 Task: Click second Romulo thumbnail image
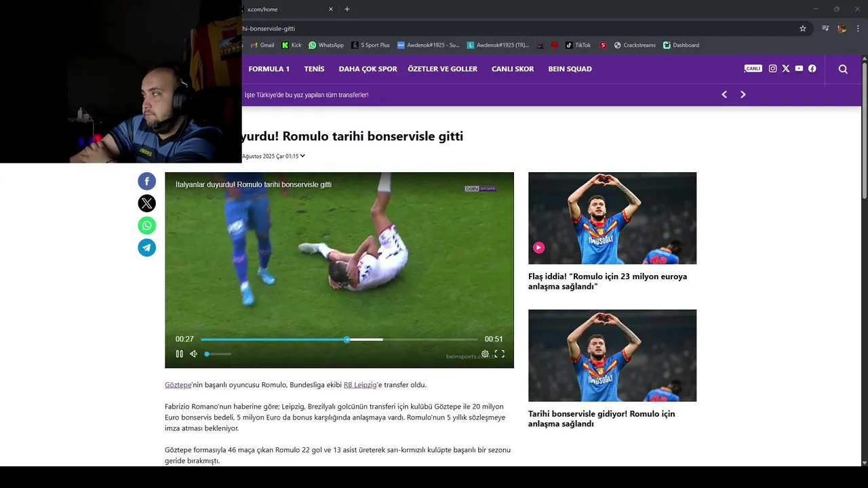tap(612, 355)
